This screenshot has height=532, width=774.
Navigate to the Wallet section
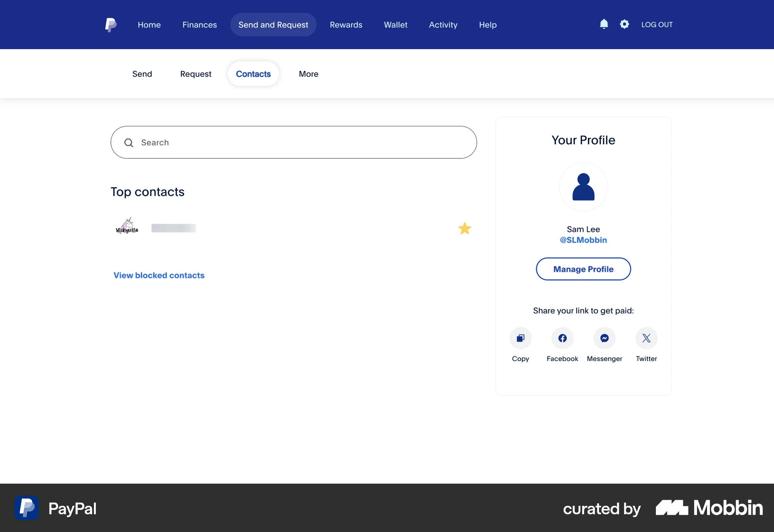click(395, 25)
